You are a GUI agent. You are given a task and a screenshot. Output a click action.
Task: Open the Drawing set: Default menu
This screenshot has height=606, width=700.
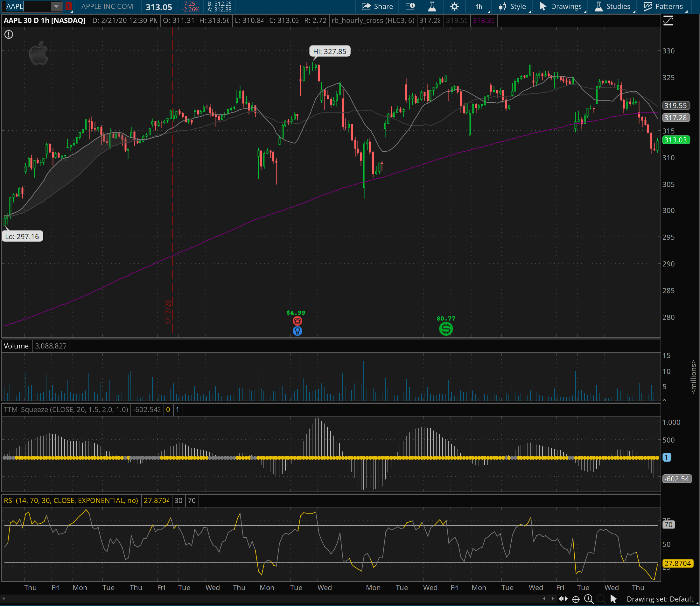[x=660, y=599]
